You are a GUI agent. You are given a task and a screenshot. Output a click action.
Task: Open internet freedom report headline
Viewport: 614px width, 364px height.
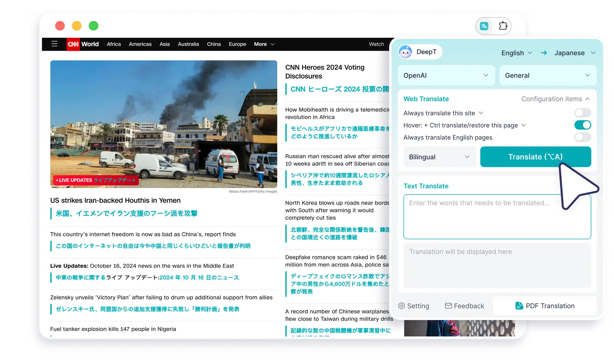pos(143,234)
